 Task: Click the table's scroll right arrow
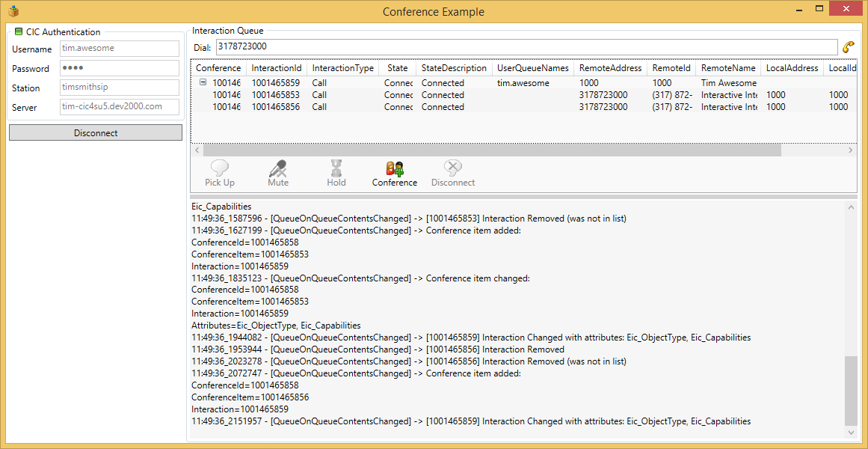[850, 150]
